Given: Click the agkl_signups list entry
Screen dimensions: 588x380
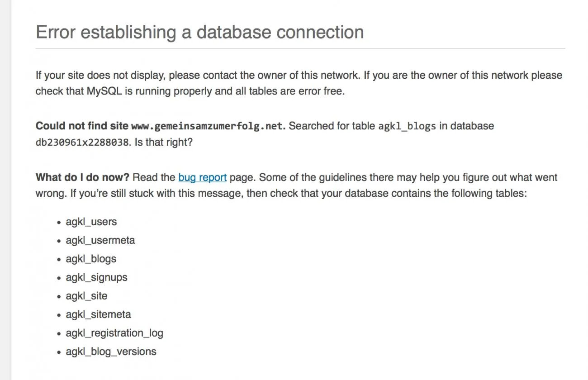Looking at the screenshot, I should tap(96, 277).
